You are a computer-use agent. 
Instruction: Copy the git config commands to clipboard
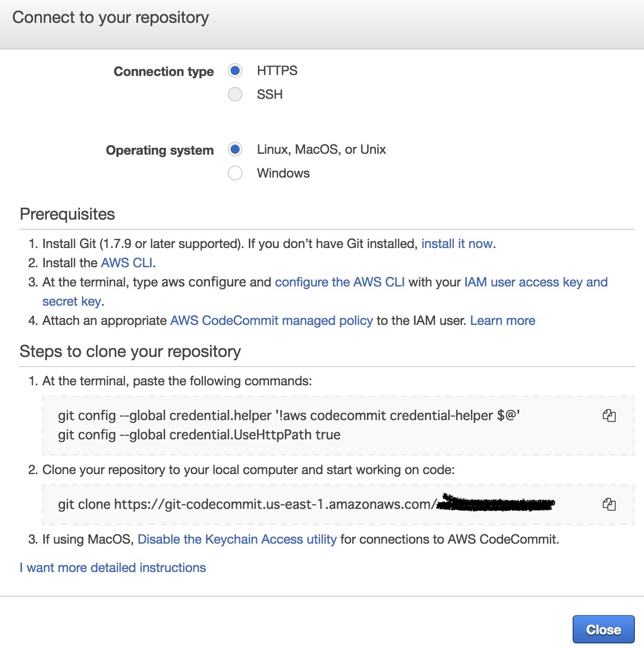(x=609, y=416)
